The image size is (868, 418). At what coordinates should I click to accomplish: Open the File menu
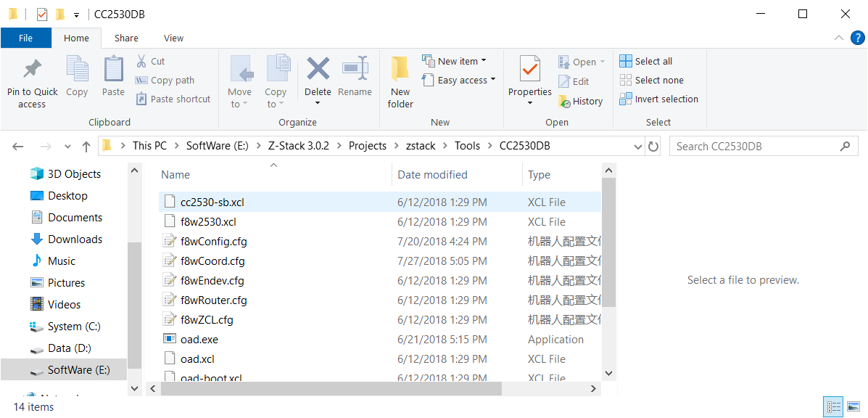point(25,38)
